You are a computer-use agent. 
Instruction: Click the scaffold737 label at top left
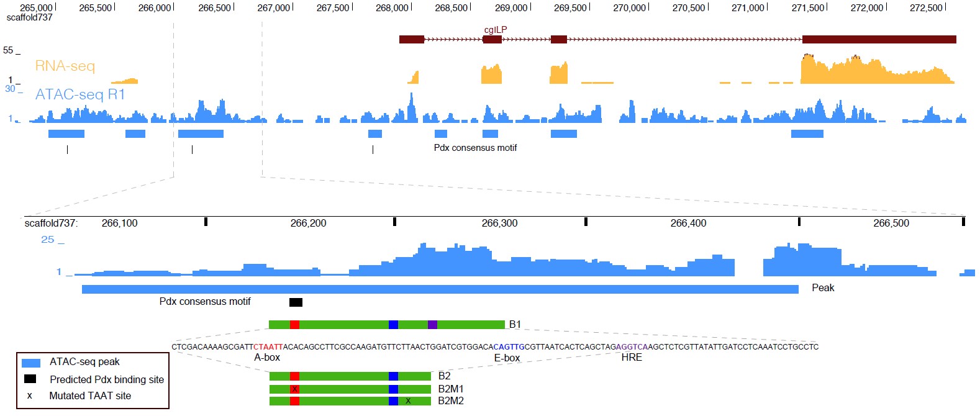pos(29,17)
